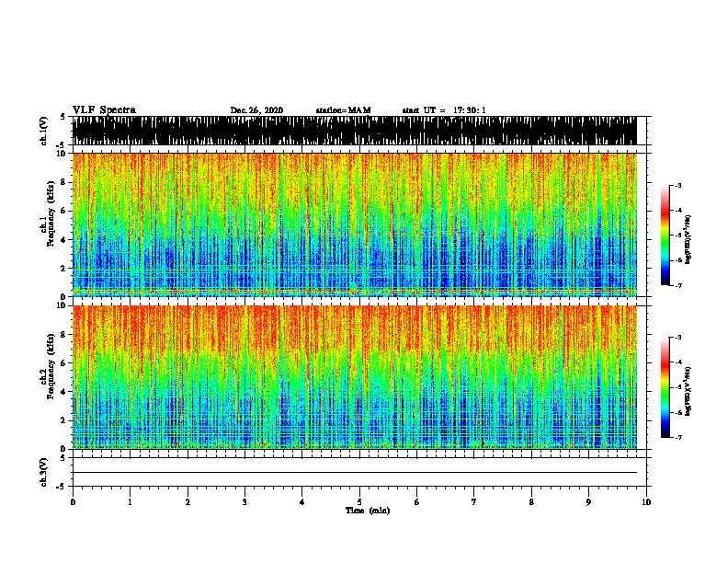This screenshot has width=728, height=563.
Task: Click the 10 kHz tick of ch.1 spectrogram
Action: (x=62, y=154)
